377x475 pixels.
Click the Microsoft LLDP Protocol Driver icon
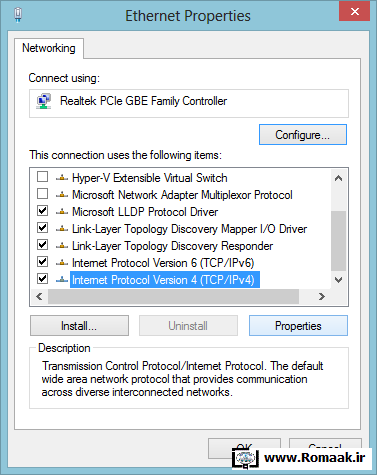(x=62, y=212)
